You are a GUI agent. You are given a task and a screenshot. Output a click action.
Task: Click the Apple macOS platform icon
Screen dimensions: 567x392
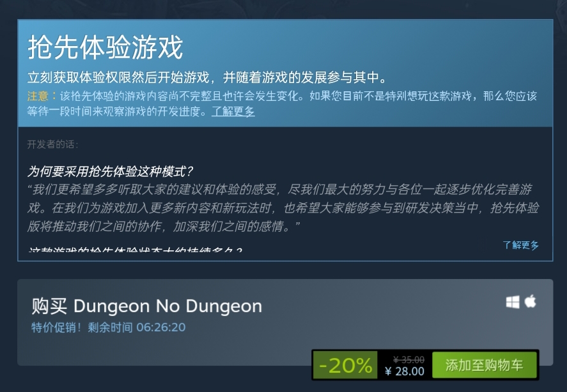click(531, 301)
